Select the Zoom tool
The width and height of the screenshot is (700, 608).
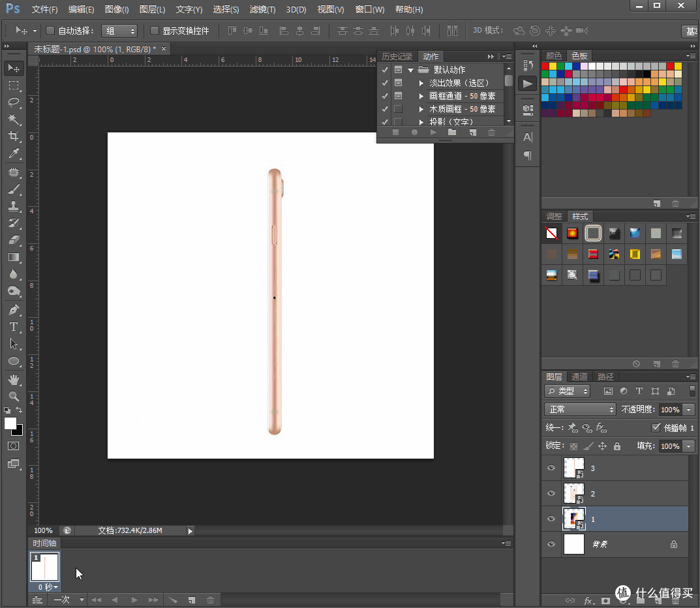click(x=14, y=396)
